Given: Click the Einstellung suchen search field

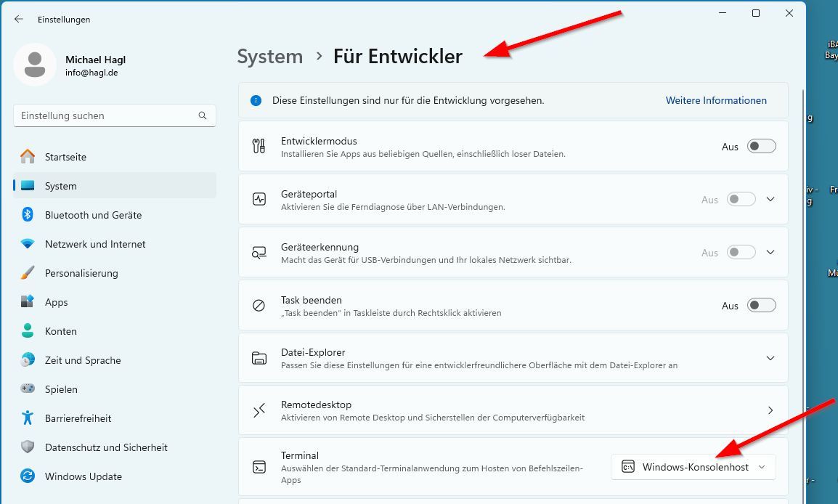Looking at the screenshot, I should coord(105,115).
